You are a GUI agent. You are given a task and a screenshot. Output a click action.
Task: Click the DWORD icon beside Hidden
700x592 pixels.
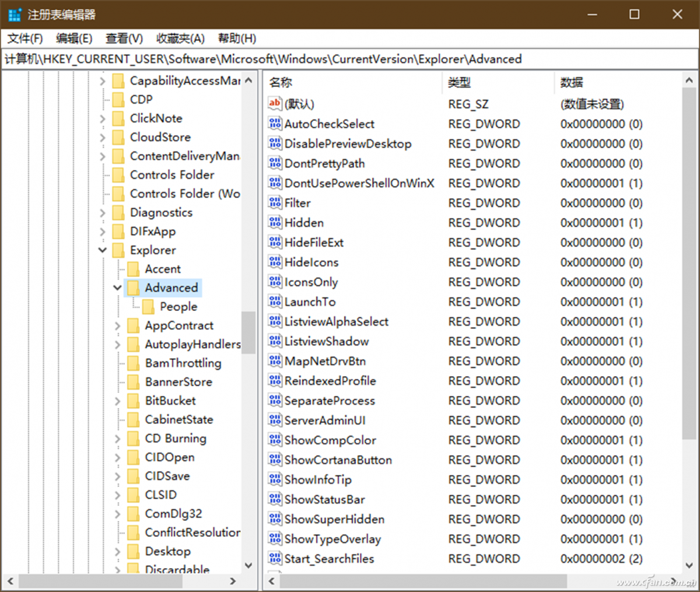[x=274, y=222]
